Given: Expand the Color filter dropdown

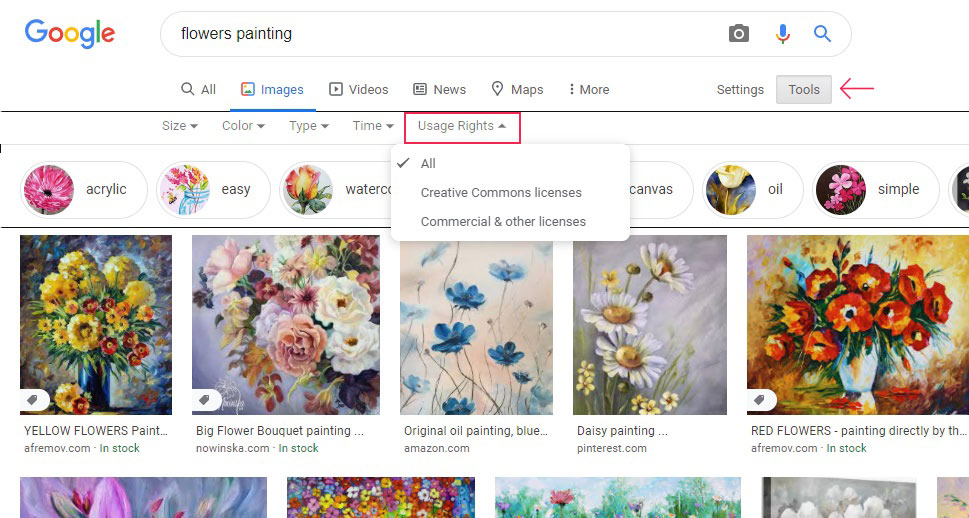Looking at the screenshot, I should (243, 126).
